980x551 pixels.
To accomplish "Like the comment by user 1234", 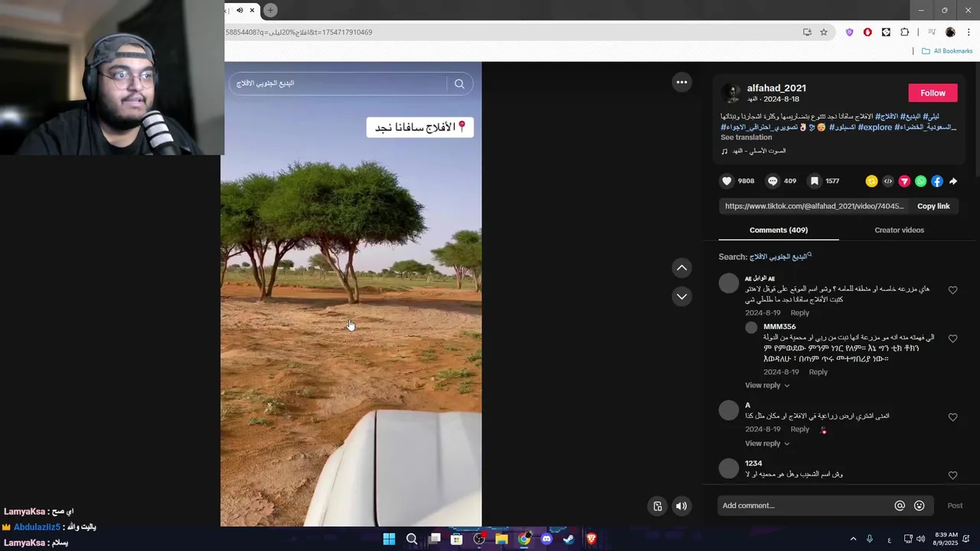I will (952, 475).
